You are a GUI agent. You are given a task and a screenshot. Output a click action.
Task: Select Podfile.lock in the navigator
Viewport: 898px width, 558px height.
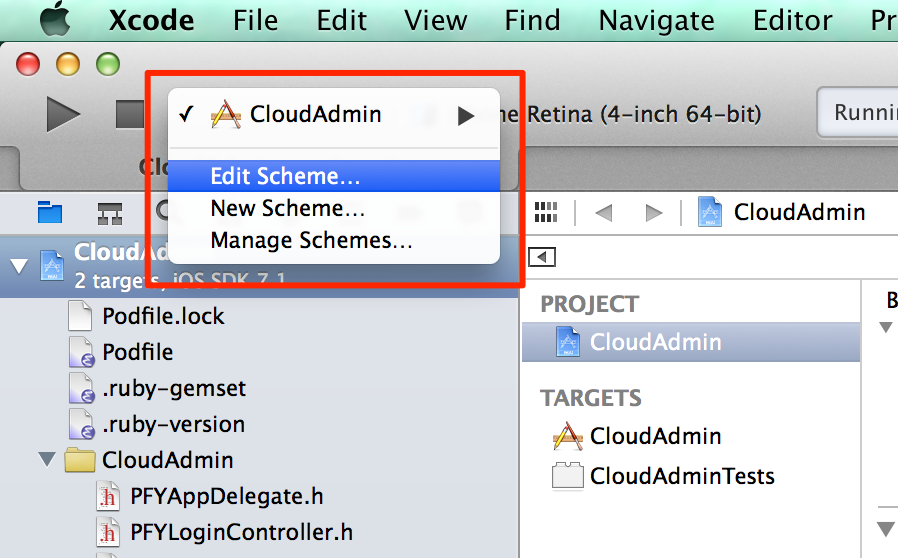163,316
